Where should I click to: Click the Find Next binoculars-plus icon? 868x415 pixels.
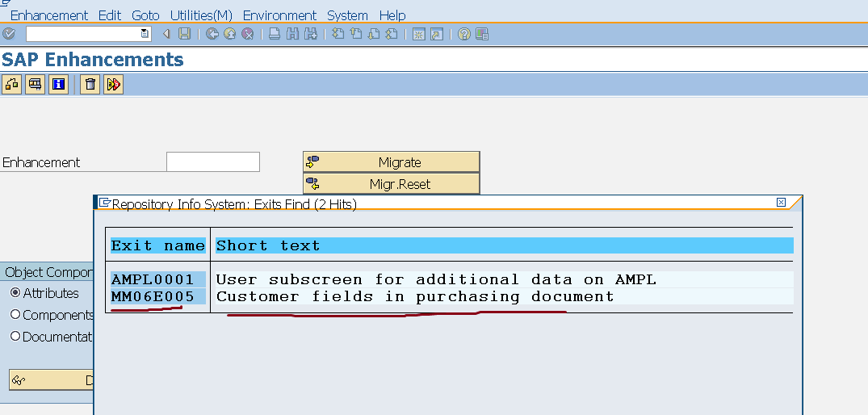(311, 34)
